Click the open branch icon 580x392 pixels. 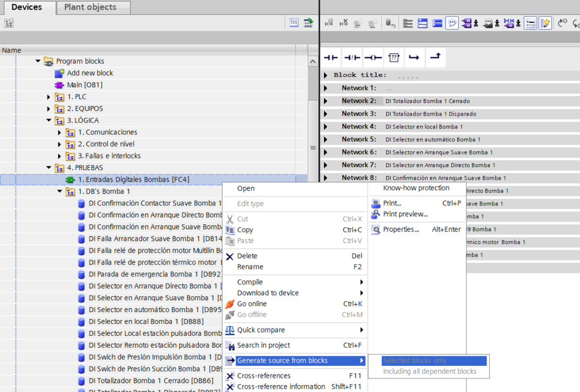click(414, 57)
